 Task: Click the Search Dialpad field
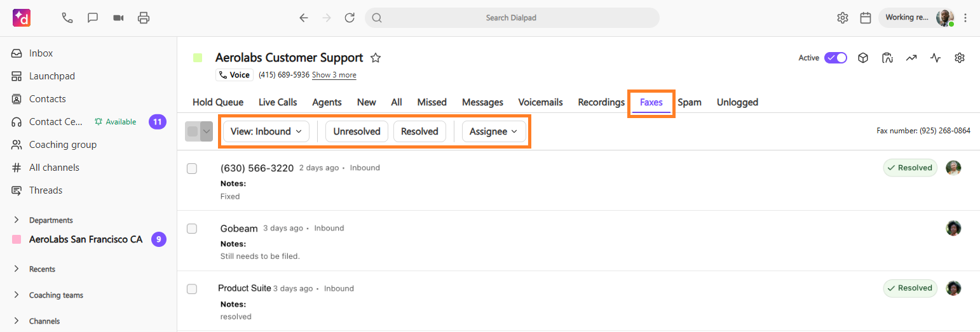pos(512,18)
